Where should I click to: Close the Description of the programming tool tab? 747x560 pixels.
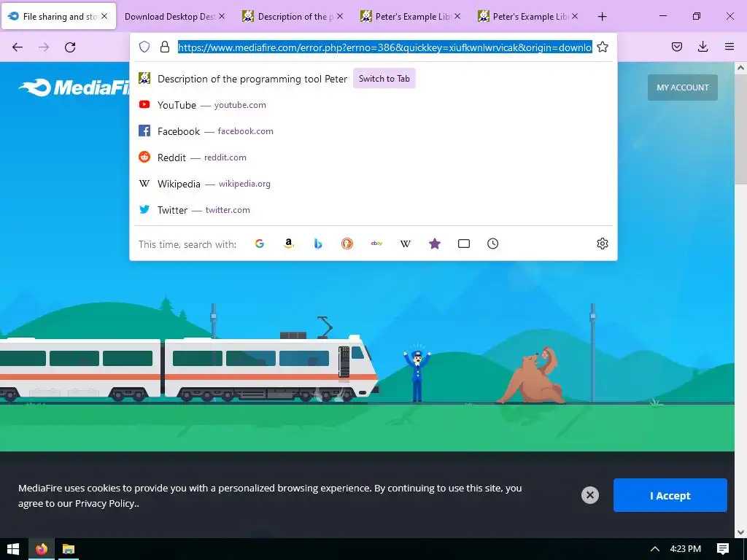(x=340, y=16)
